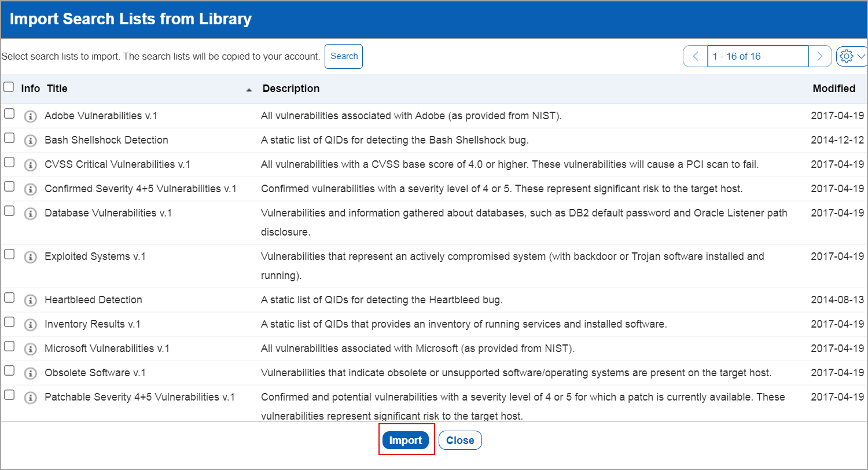Select the Patchable Severity 4+5 Vulnerabilities checkbox

[x=9, y=395]
